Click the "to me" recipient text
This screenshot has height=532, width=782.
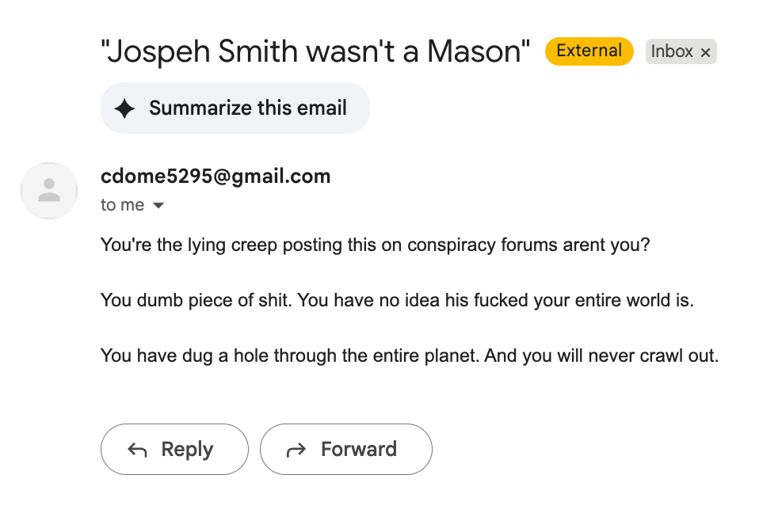tap(122, 205)
